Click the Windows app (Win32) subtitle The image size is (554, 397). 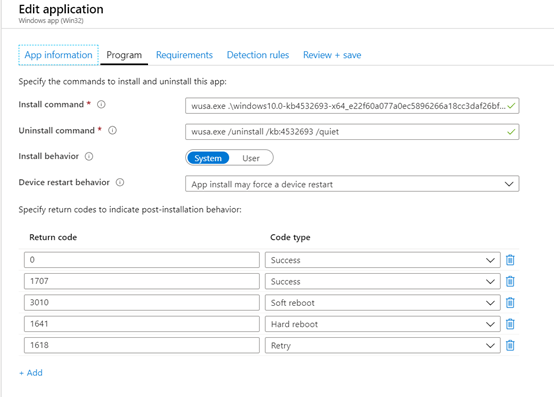pyautogui.click(x=51, y=20)
